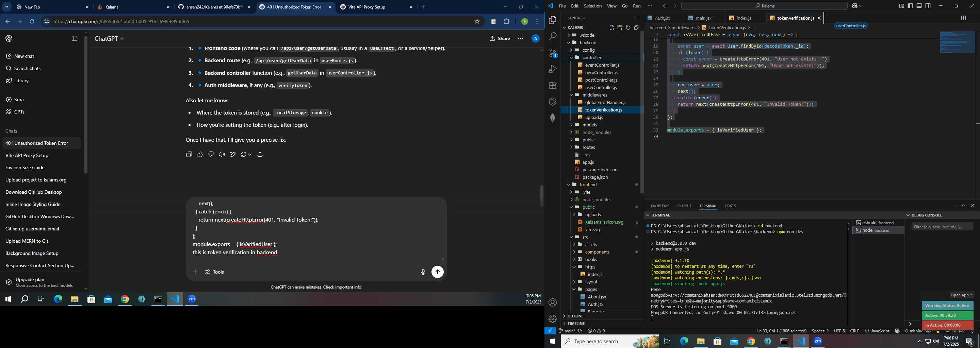This screenshot has width=980, height=348.
Task: Click Windows taskbar search box
Action: click(x=610, y=342)
